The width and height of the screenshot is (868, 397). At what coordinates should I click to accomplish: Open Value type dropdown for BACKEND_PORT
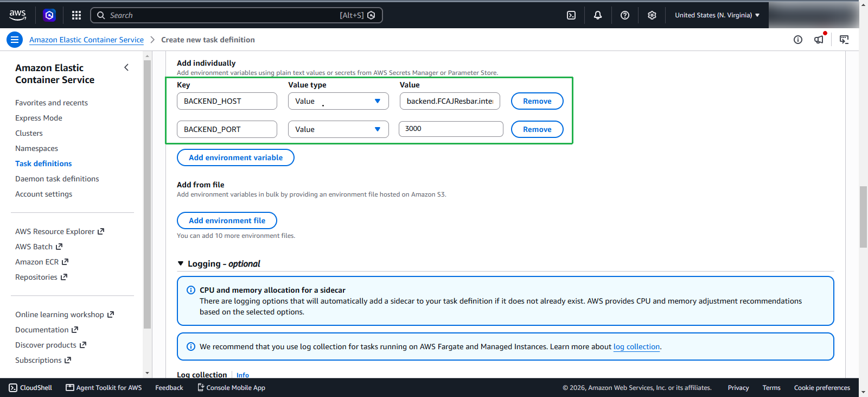(339, 129)
